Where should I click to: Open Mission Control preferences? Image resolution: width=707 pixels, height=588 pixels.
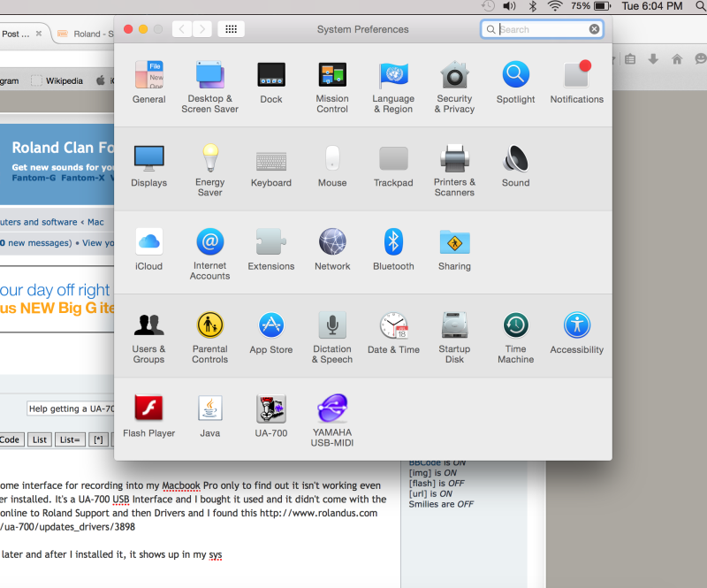[332, 87]
